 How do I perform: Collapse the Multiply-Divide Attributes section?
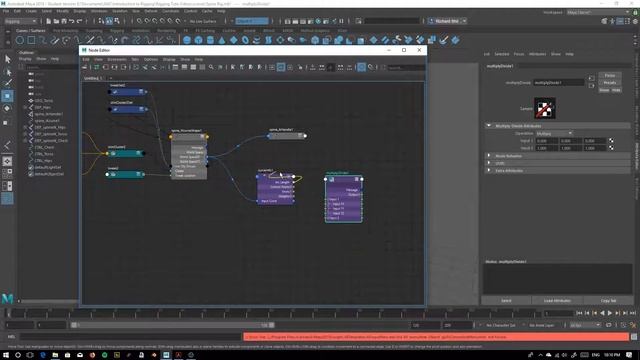tap(489, 126)
